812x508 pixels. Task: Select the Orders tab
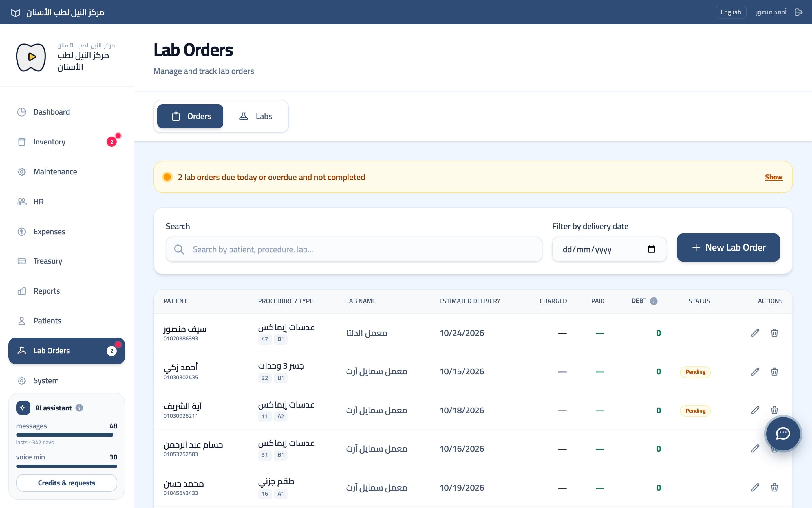tap(190, 116)
